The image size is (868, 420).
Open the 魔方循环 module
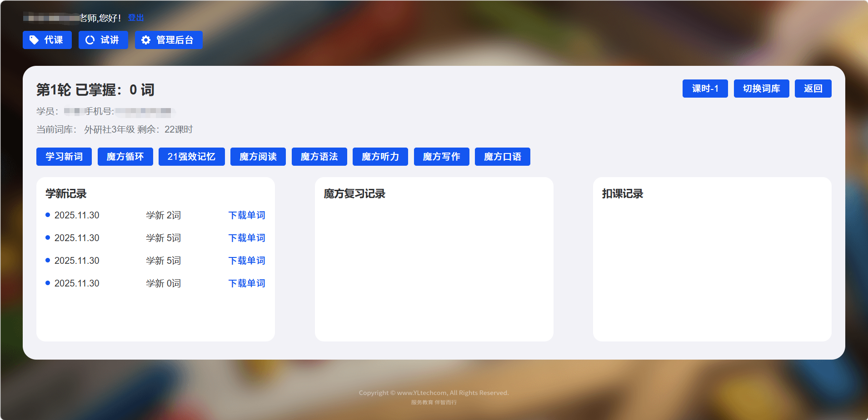point(125,157)
